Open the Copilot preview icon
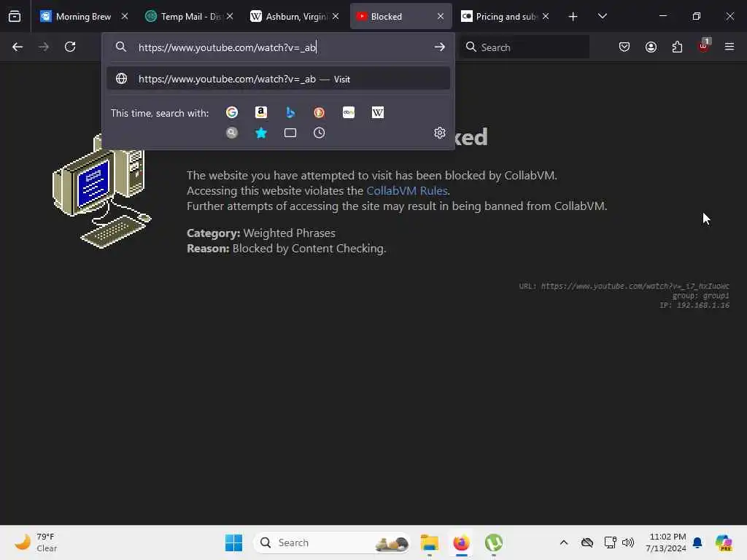This screenshot has height=560, width=747. pyautogui.click(x=724, y=542)
